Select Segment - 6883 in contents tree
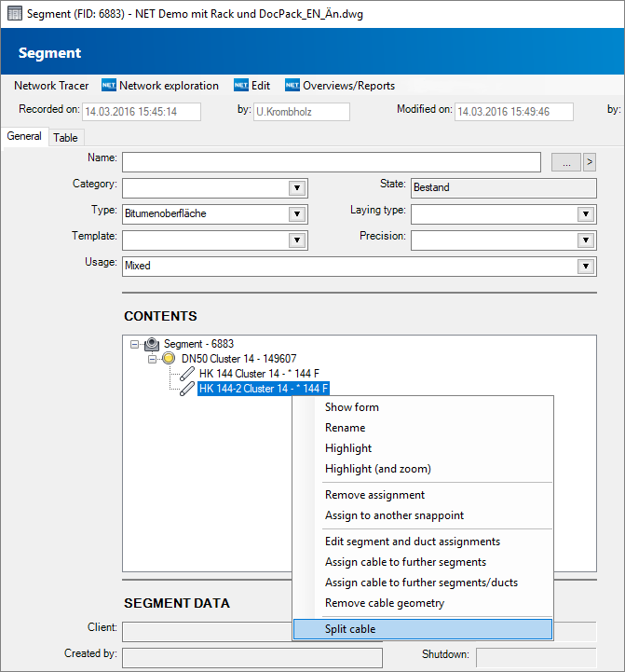The image size is (625, 672). click(x=198, y=344)
